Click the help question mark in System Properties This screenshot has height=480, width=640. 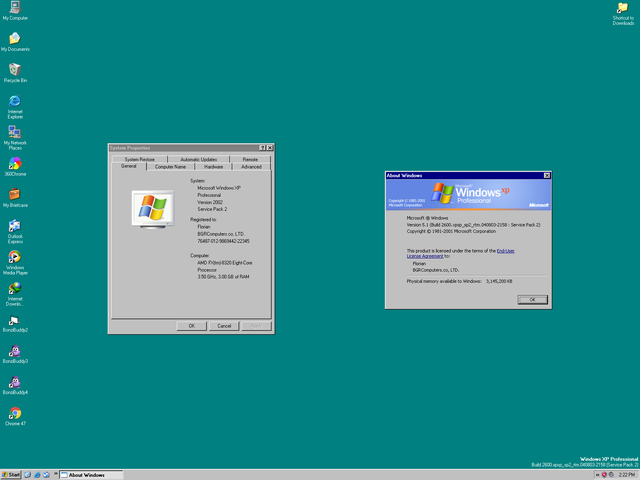262,148
